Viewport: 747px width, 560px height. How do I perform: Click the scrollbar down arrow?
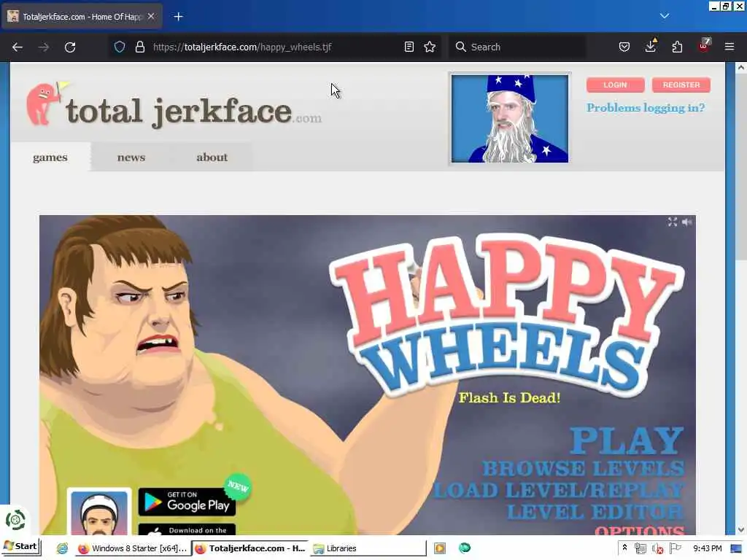[741, 529]
